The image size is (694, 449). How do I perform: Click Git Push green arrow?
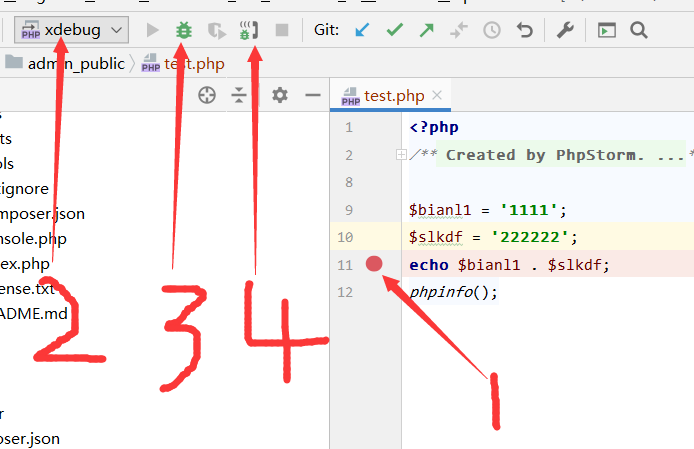(427, 30)
